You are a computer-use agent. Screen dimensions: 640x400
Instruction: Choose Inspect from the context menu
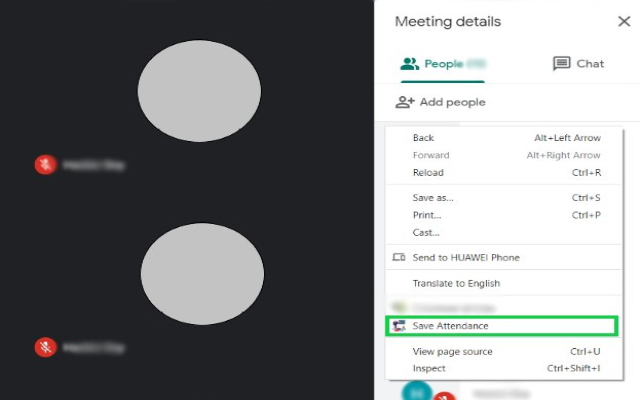click(429, 369)
